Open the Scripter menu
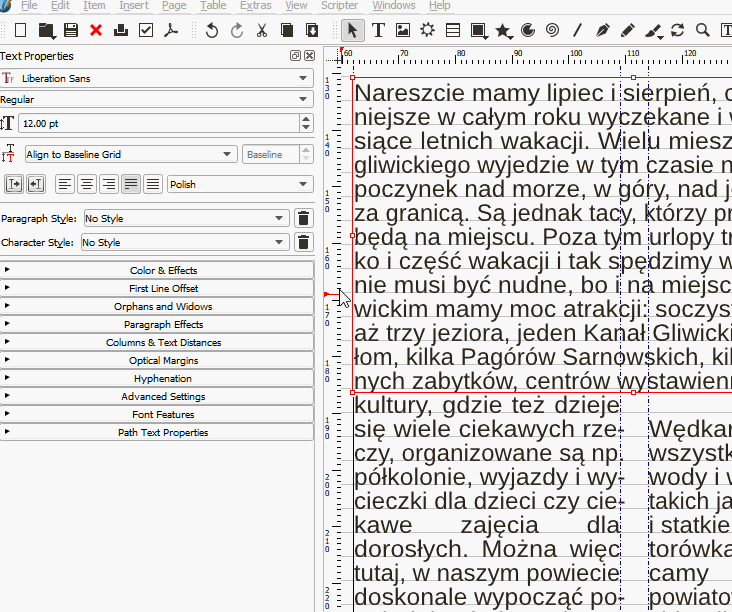732x612 pixels. pos(340,6)
